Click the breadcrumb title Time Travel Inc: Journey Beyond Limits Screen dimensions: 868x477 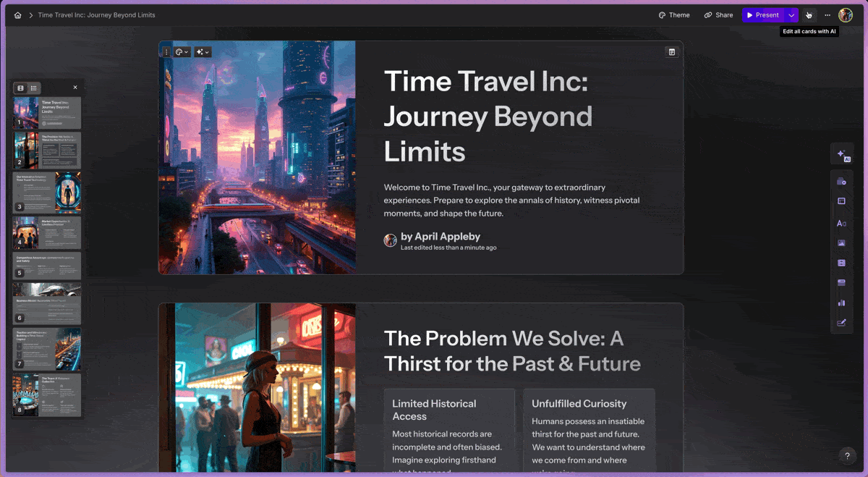(96, 15)
